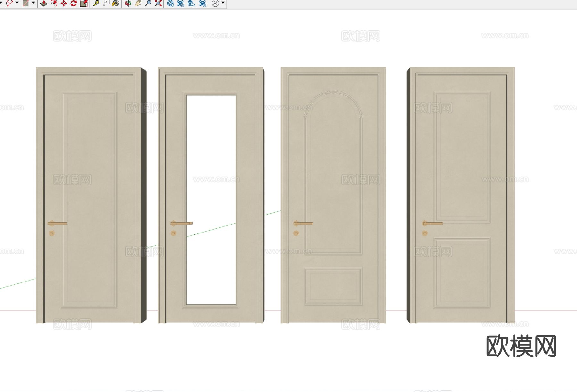This screenshot has width=577, height=392.
Task: Activate the Zoom magnifier tool
Action: (148, 3)
